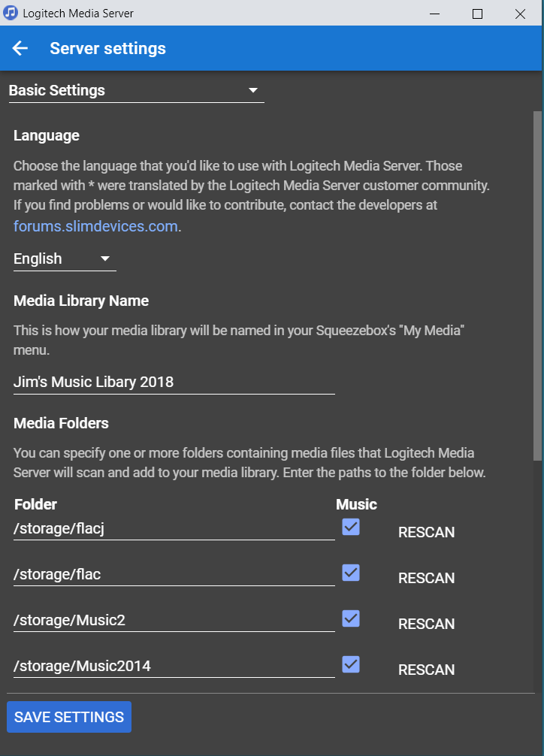Screen dimensions: 544x756
Task: Uncheck Music checkbox for /storage/flacj
Action: [350, 527]
